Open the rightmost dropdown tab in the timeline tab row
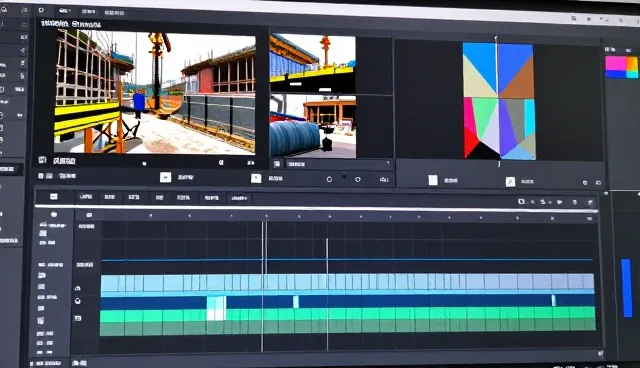The width and height of the screenshot is (640, 368). [x=239, y=198]
